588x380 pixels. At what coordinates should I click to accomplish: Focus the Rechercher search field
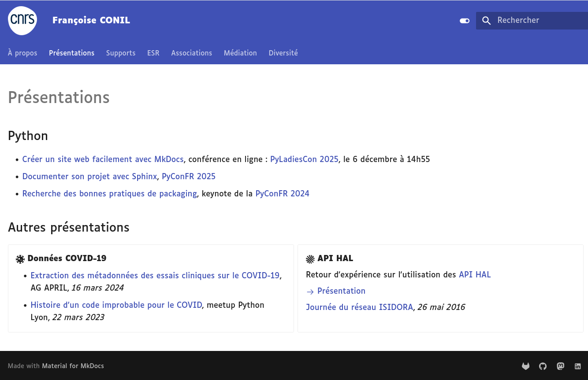tap(538, 20)
